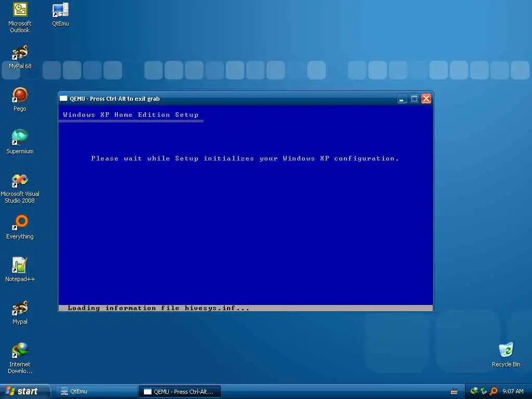The image size is (532, 399).
Task: Click the Everything search desktop icon
Action: click(x=20, y=228)
